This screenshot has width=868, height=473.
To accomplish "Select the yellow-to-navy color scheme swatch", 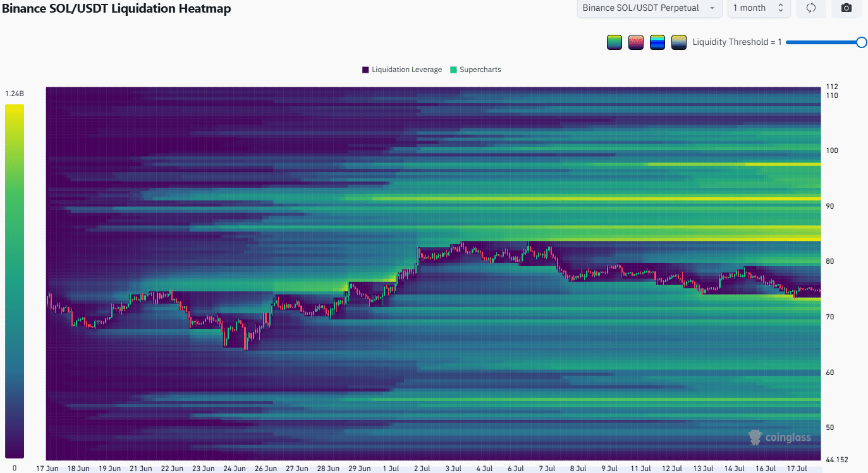I will [x=679, y=42].
